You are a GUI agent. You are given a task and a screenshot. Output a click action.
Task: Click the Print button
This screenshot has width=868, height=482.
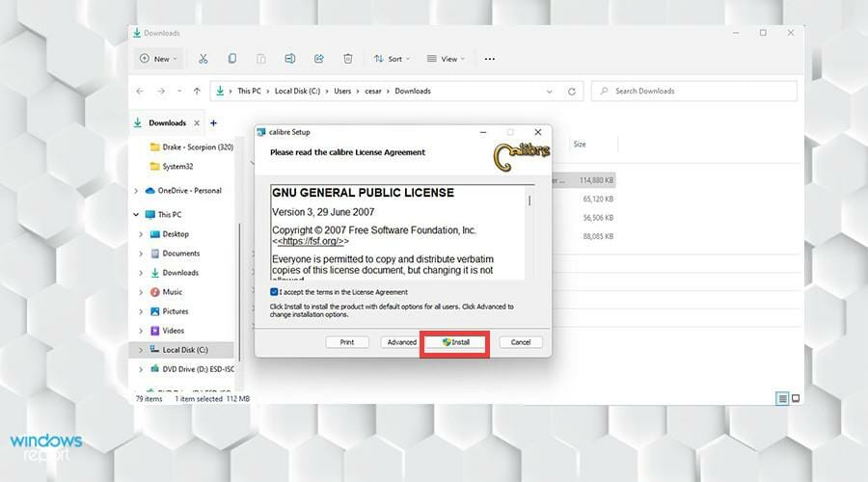tap(347, 342)
